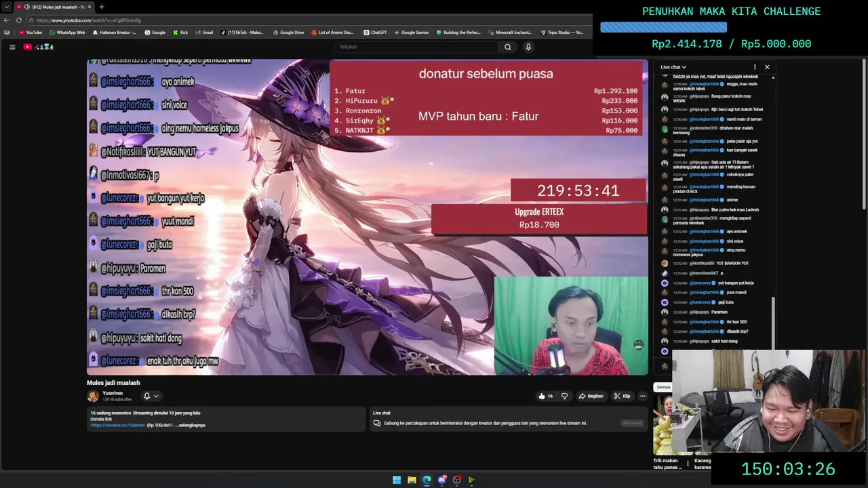Open Minecraft Enchant bookmark
Viewport: 868px width, 488px height.
(x=510, y=33)
